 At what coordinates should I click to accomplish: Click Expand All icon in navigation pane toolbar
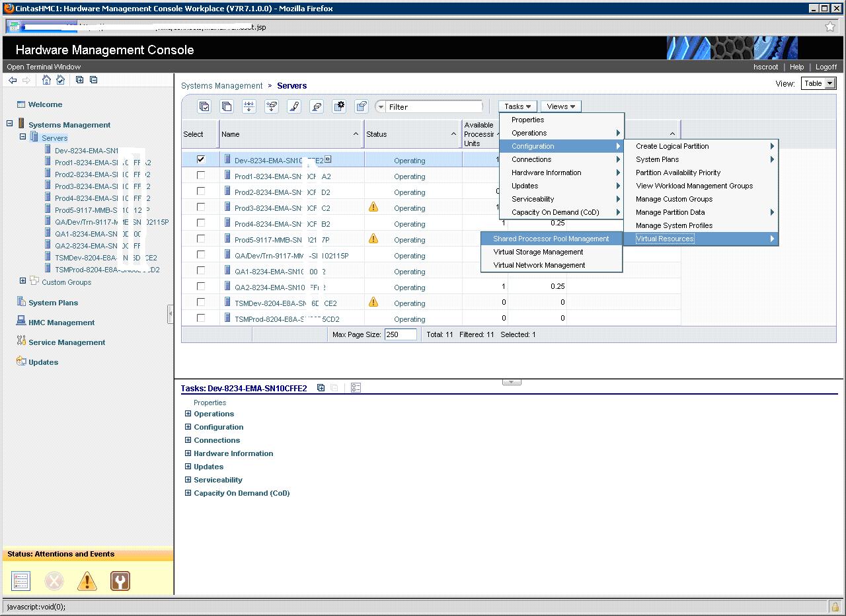80,80
